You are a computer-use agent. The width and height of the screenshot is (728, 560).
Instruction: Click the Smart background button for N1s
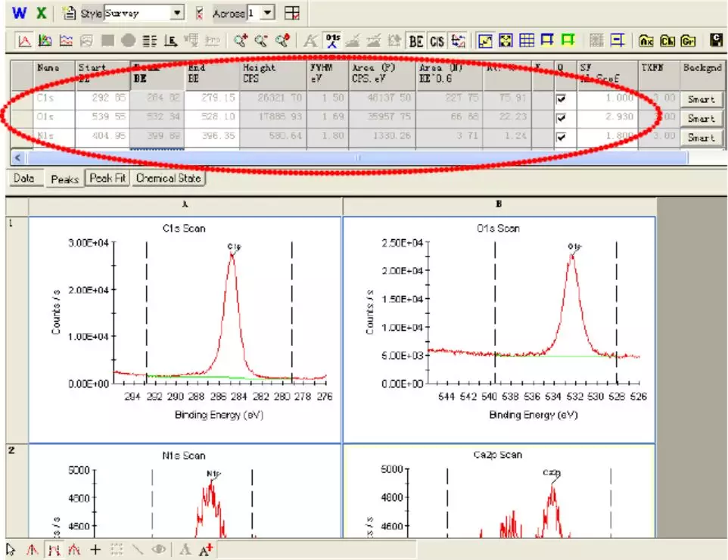[701, 138]
